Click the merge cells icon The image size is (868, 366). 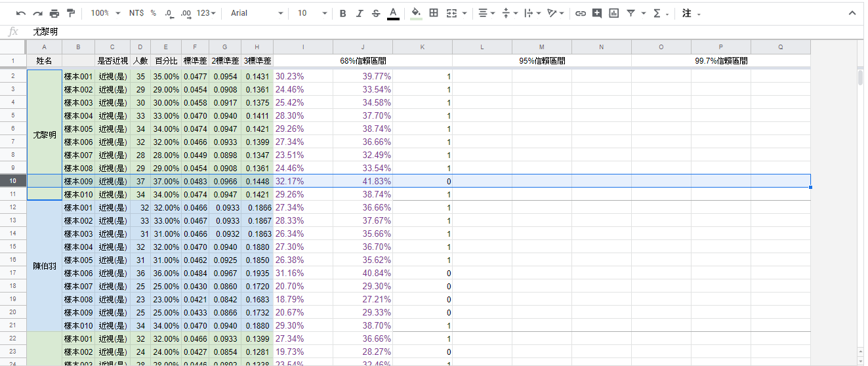click(x=451, y=13)
